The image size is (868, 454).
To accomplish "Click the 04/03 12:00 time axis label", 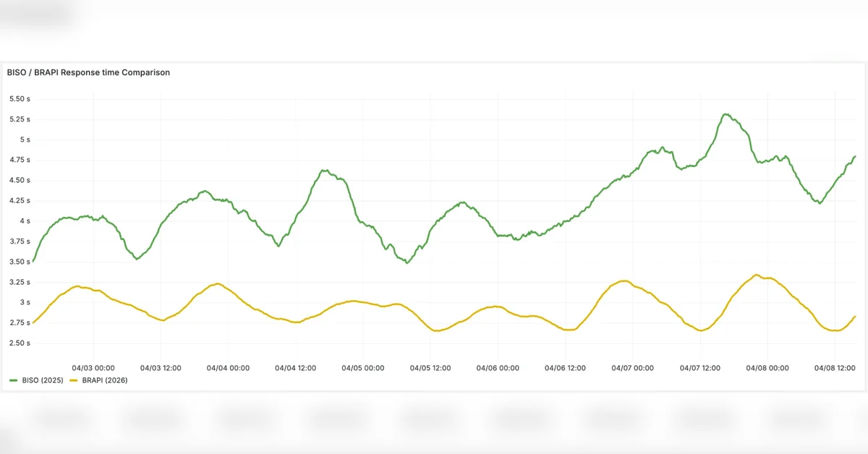I will [x=161, y=368].
